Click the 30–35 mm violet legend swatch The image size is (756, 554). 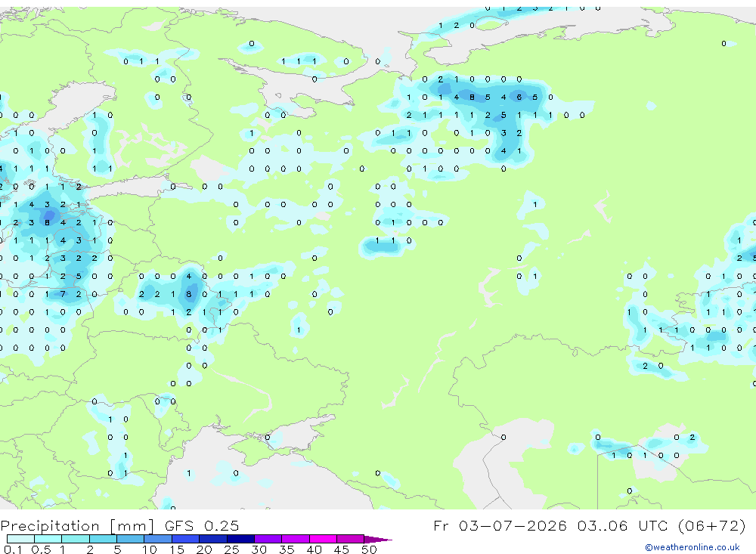pos(268,539)
